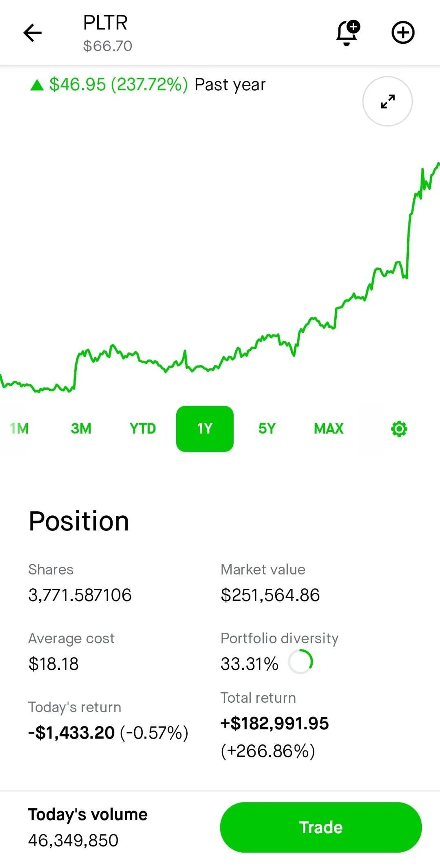This screenshot has height=868, width=440.
Task: Tap the green up-triangle gain indicator
Action: 37,85
